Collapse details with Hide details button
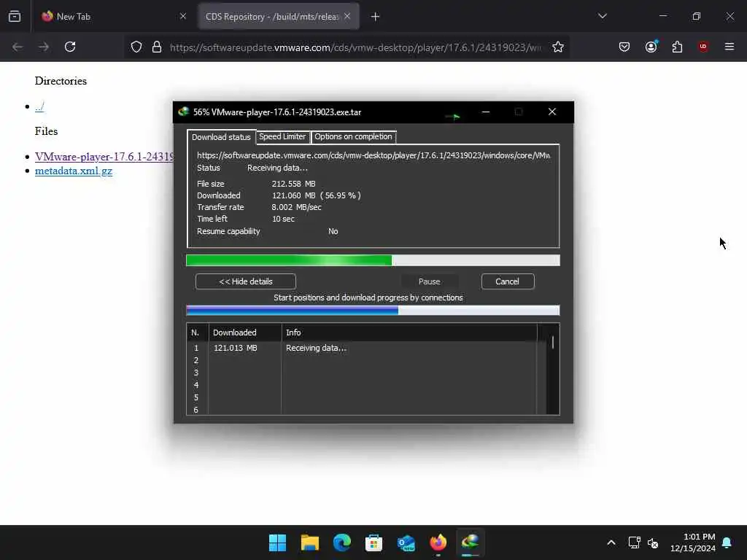The height and width of the screenshot is (560, 747). coord(246,281)
